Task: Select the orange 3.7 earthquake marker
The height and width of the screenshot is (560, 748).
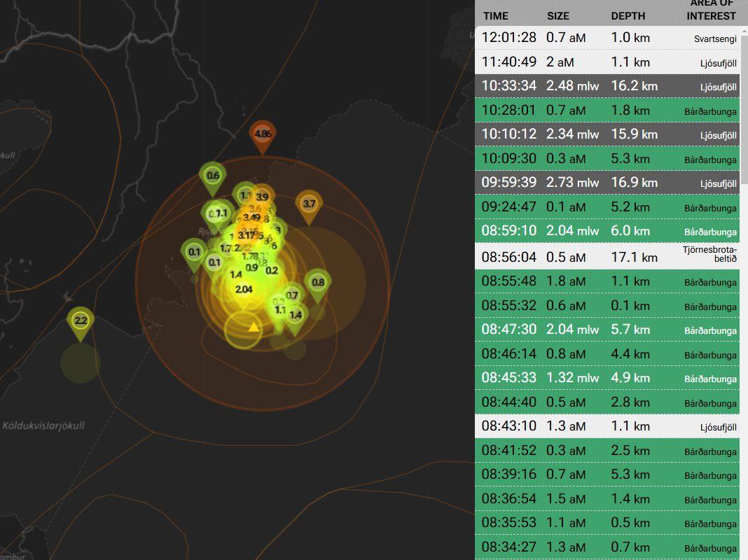Action: click(x=309, y=204)
